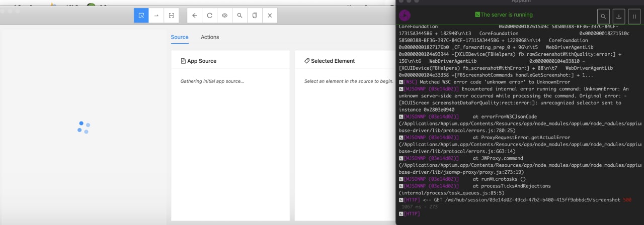Download raw logs in Appium server window

point(619,17)
